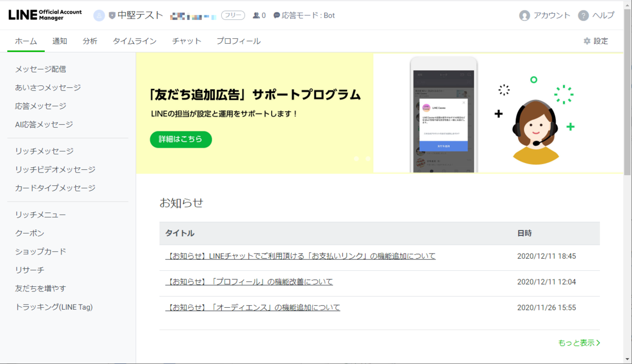Click the 設定 gear icon
The height and width of the screenshot is (364, 632).
coord(587,41)
